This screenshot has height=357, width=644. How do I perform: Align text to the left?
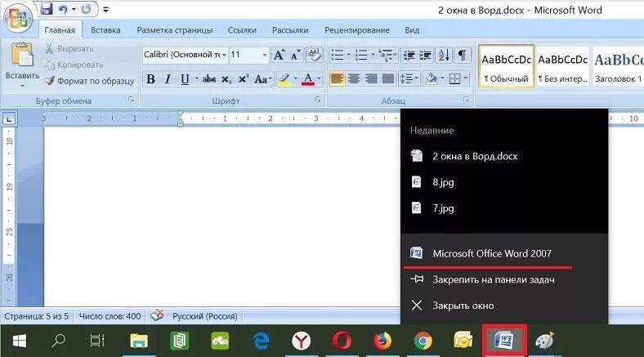(337, 78)
